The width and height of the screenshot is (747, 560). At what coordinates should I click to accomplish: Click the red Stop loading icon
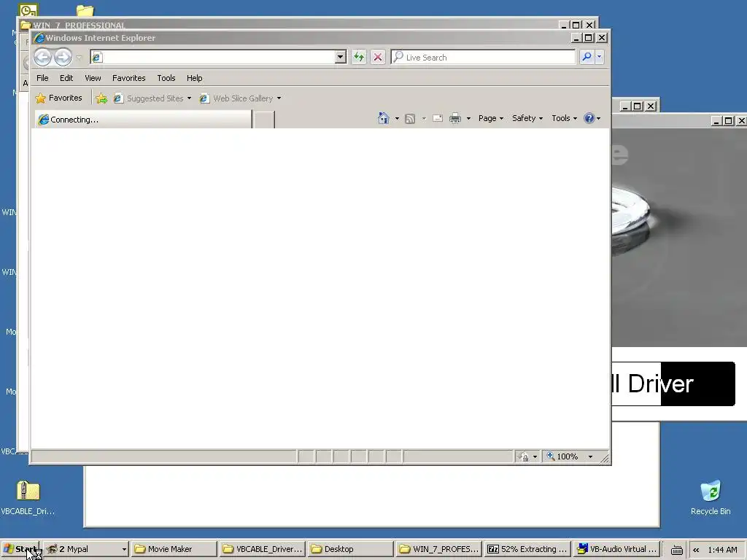(378, 57)
